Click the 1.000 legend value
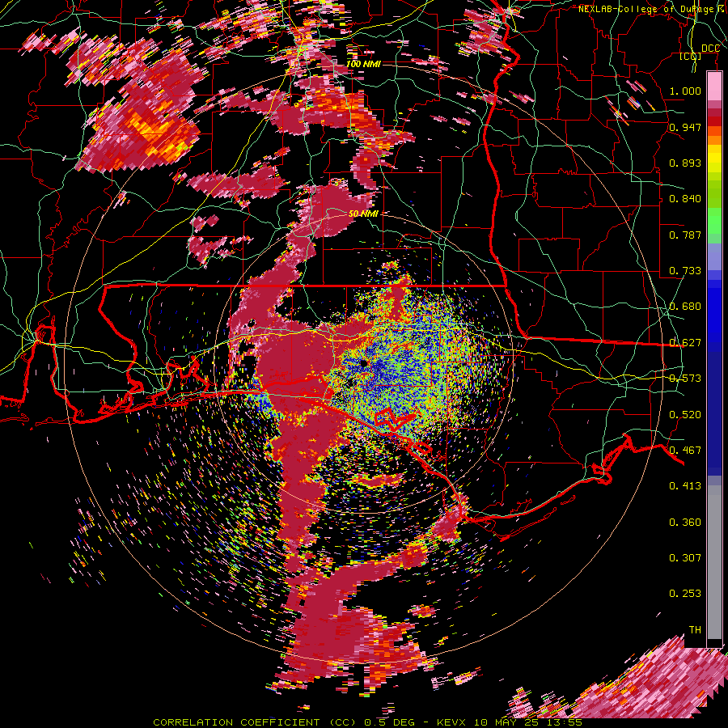Image resolution: width=728 pixels, height=728 pixels. point(685,91)
